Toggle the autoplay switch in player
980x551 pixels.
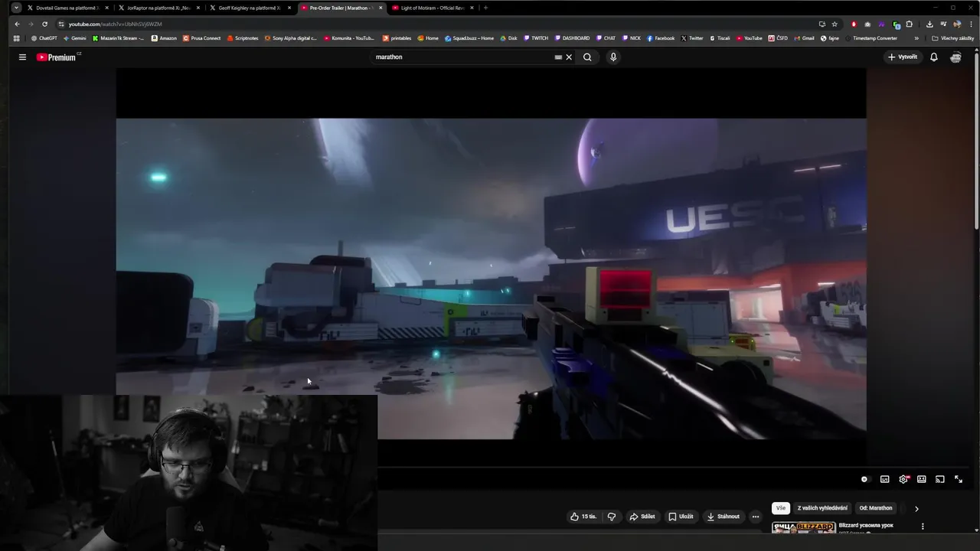pos(864,480)
